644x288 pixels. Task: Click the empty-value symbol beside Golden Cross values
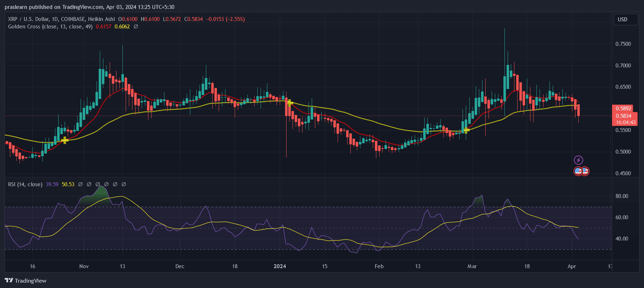tap(136, 27)
